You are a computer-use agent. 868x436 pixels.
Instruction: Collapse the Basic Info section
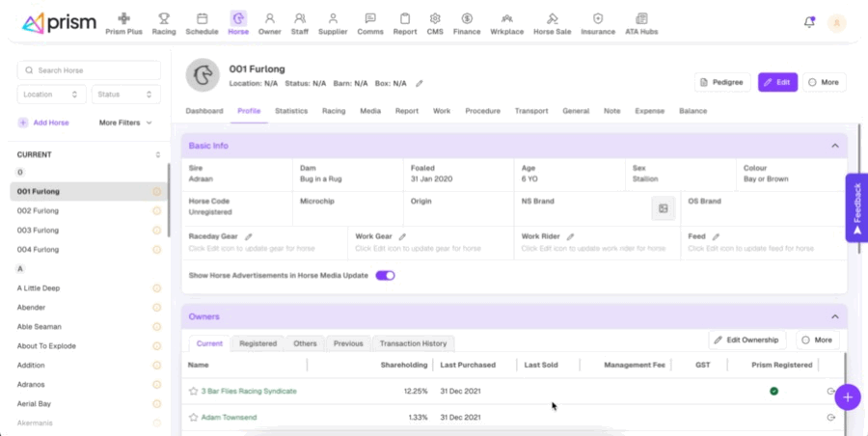(834, 146)
